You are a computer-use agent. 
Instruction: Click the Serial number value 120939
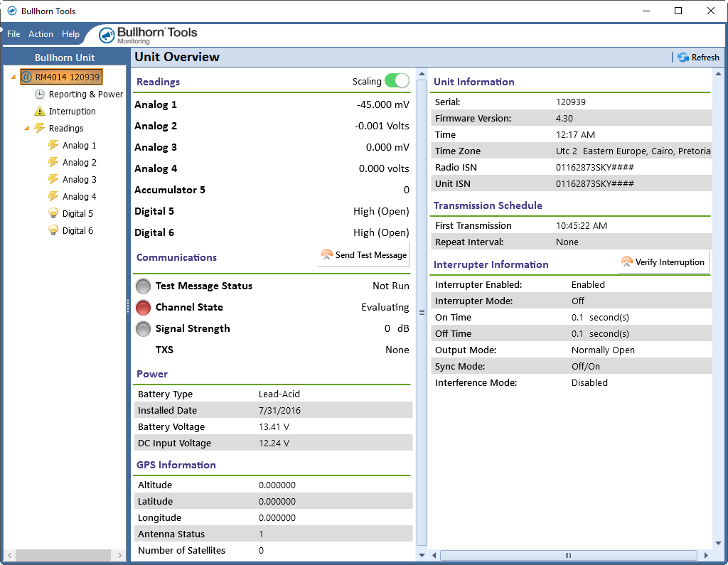(571, 102)
